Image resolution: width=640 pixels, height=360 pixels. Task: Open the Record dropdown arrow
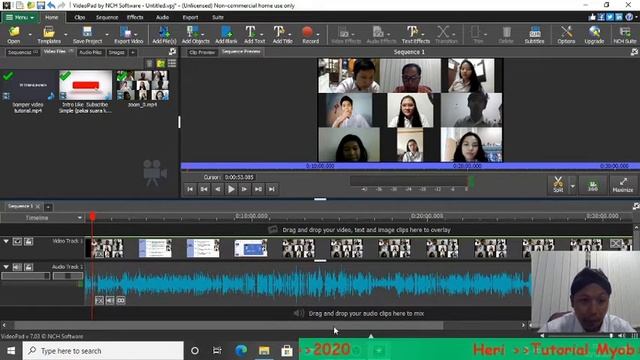(318, 35)
